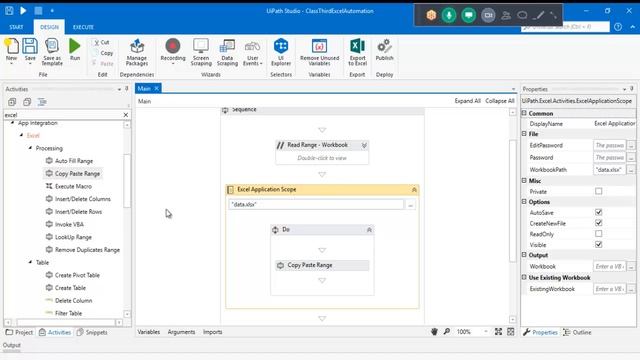Toggle the ReadOnly checkbox
The height and width of the screenshot is (360, 640).
point(598,234)
